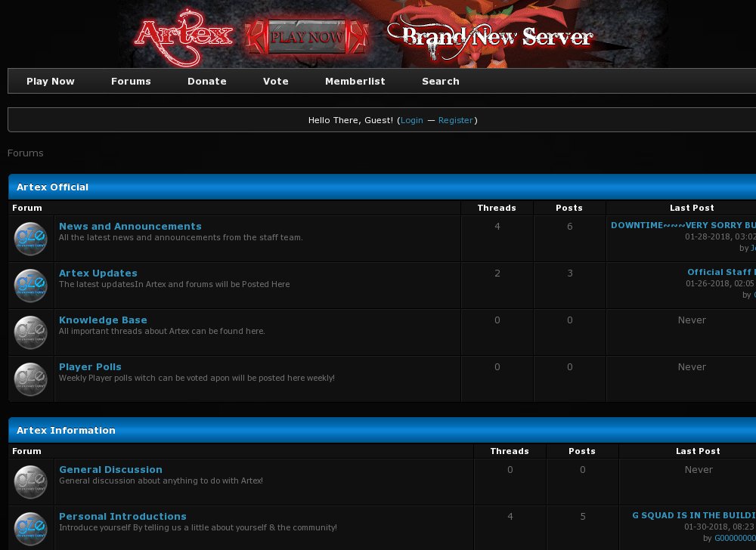Image resolution: width=756 pixels, height=550 pixels.
Task: Select Vote in the navigation bar
Action: point(275,81)
